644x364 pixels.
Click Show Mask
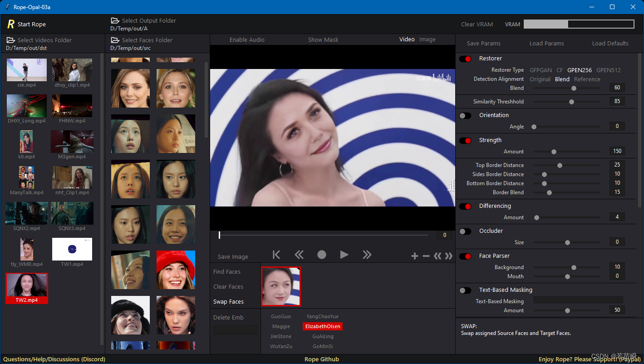pyautogui.click(x=323, y=39)
